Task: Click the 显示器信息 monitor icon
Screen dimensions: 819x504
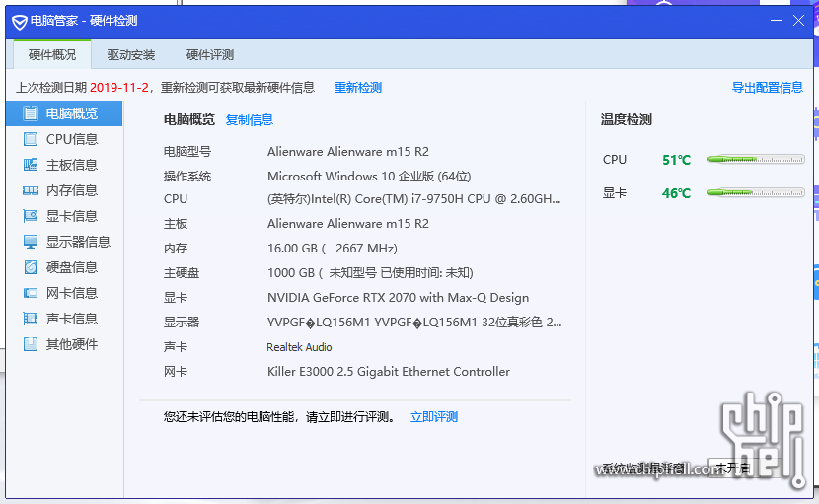Action: coord(31,242)
